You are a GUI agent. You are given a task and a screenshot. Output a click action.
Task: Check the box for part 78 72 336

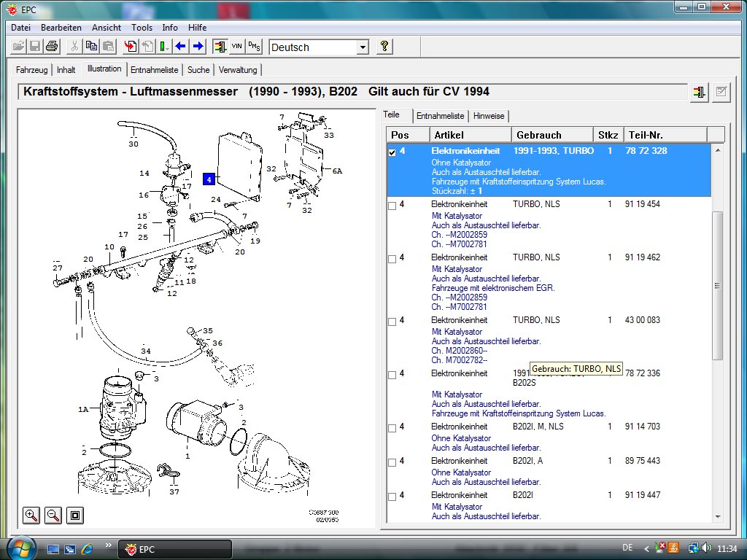[x=392, y=376]
